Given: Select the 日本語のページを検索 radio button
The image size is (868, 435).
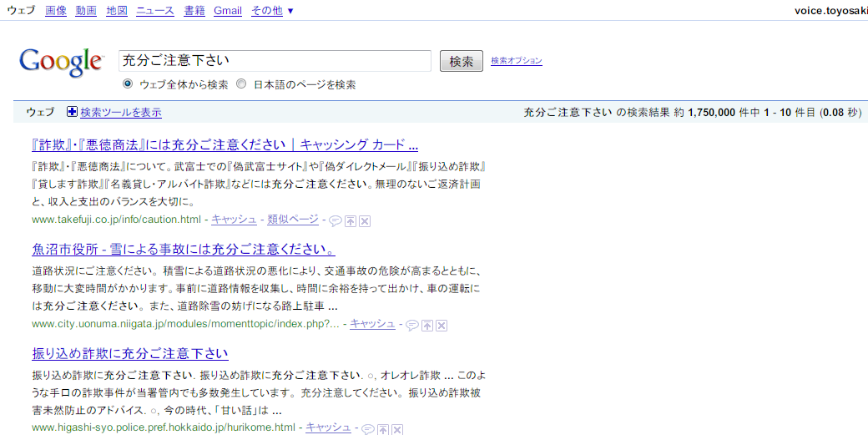Looking at the screenshot, I should [241, 84].
